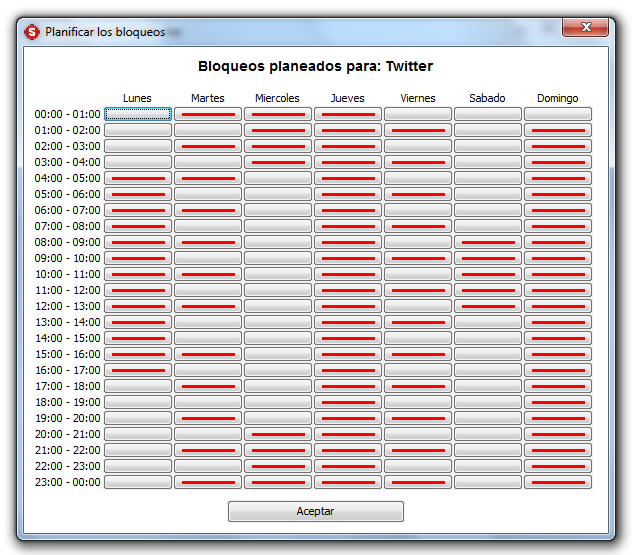
Task: Enable Sabado 00:00 - 01:00 block
Action: 488,114
